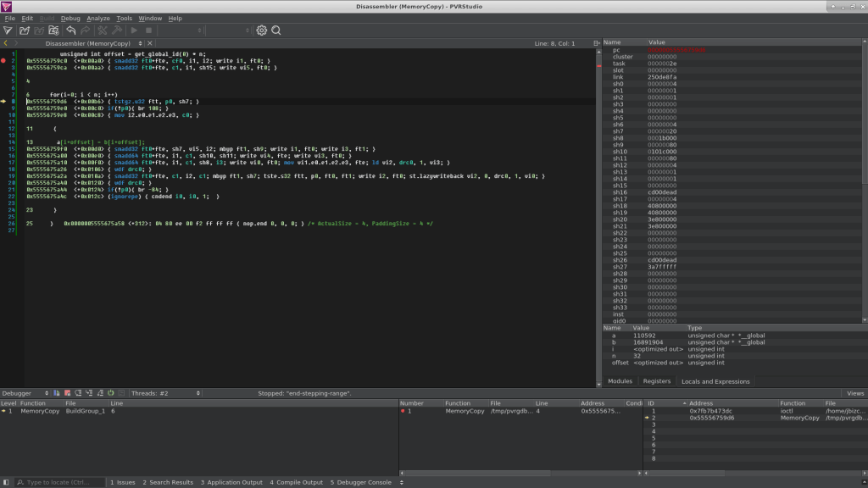Viewport: 868px width, 488px height.
Task: Show the 2 Search Results pane
Action: pos(168,482)
